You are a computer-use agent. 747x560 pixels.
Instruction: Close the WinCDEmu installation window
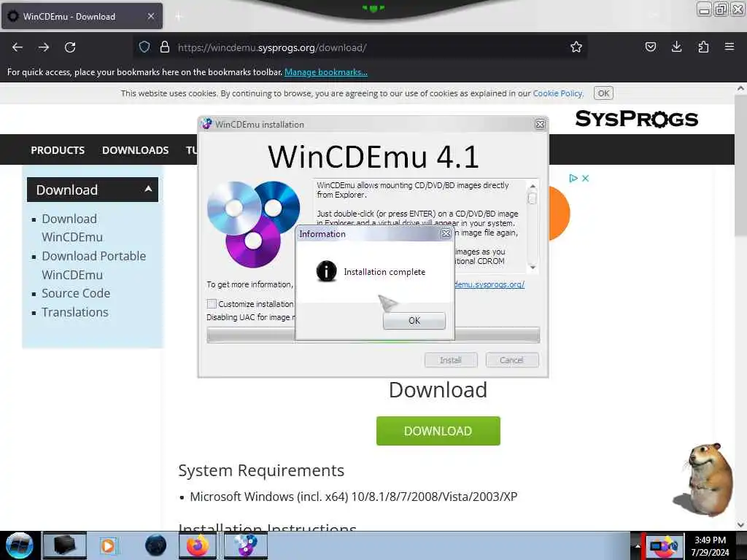point(540,124)
